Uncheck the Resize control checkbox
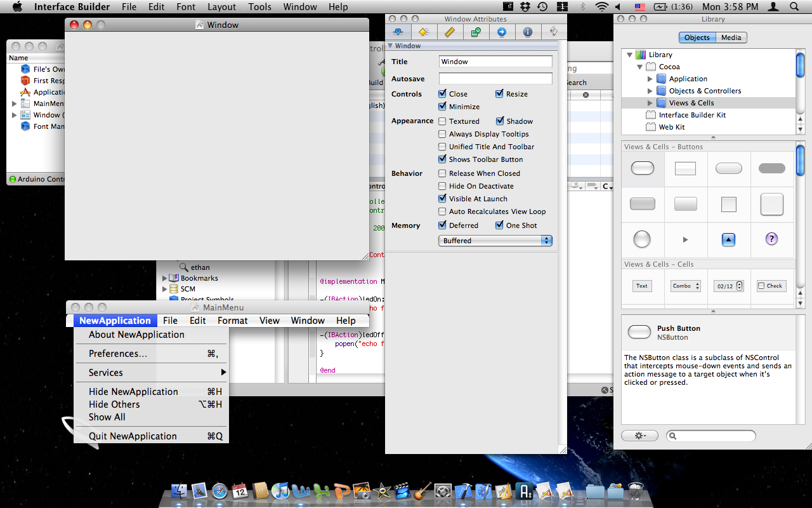 point(499,94)
